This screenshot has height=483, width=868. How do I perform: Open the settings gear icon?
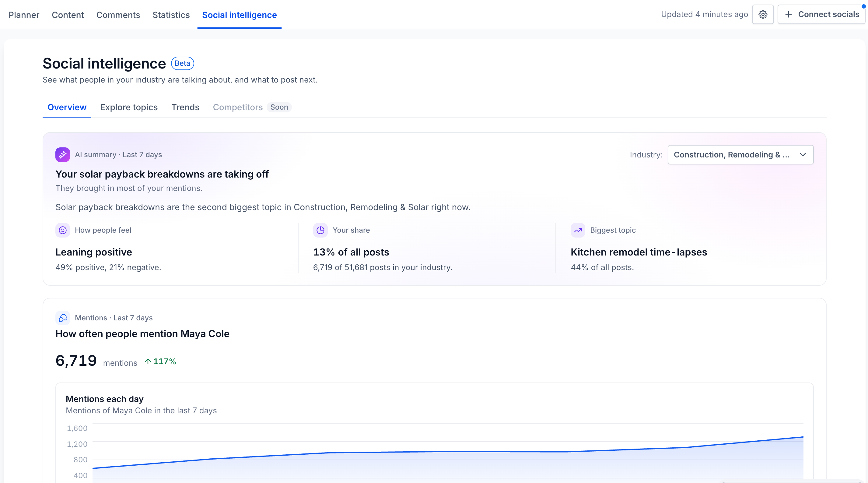(763, 15)
